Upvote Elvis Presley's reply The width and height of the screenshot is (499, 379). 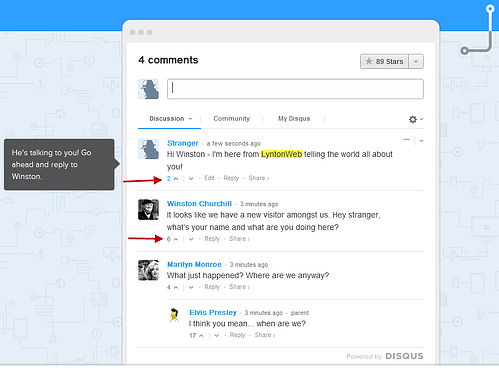[x=201, y=336]
